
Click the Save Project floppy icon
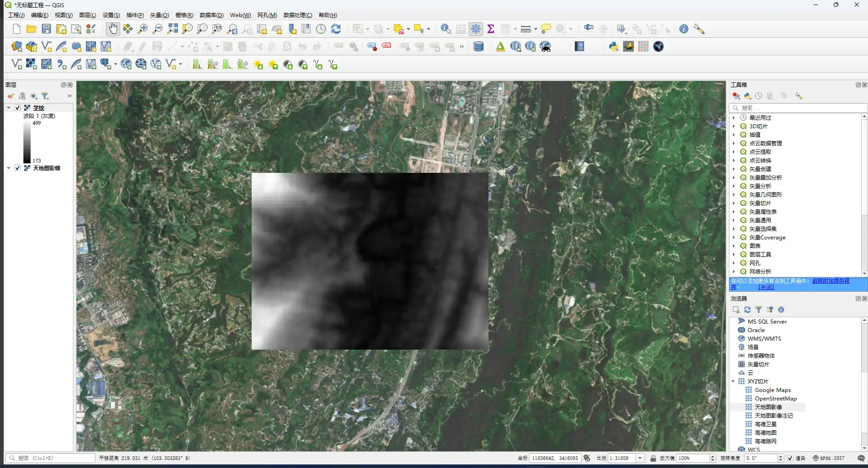[x=46, y=29]
